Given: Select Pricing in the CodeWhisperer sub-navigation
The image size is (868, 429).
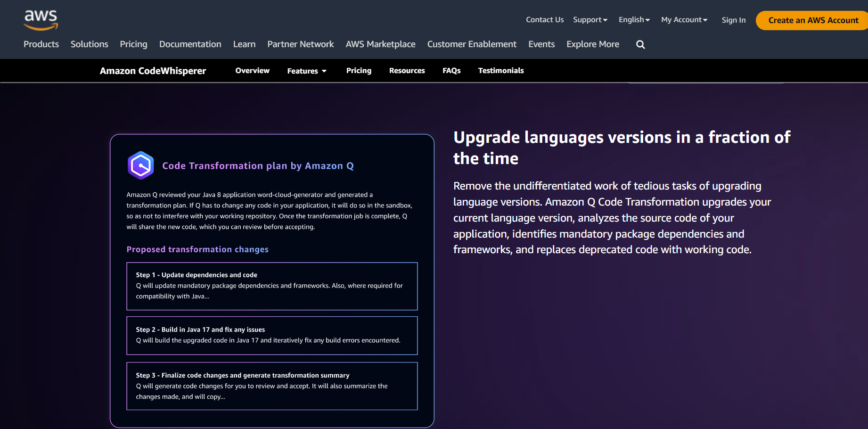Looking at the screenshot, I should (359, 71).
